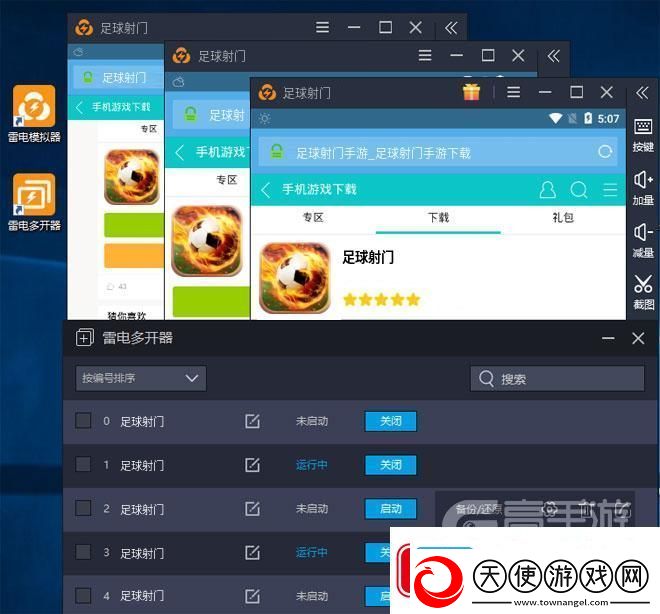Viewport: 660px width, 614px height.
Task: Click 运行中 status of instance 3
Action: coord(311,552)
